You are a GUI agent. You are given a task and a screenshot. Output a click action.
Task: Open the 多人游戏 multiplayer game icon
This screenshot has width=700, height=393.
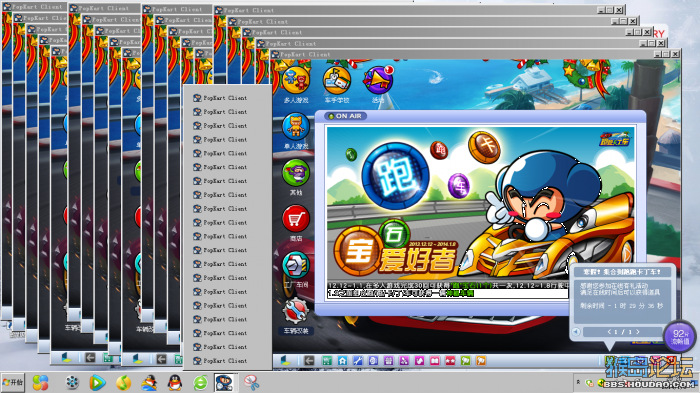click(296, 81)
